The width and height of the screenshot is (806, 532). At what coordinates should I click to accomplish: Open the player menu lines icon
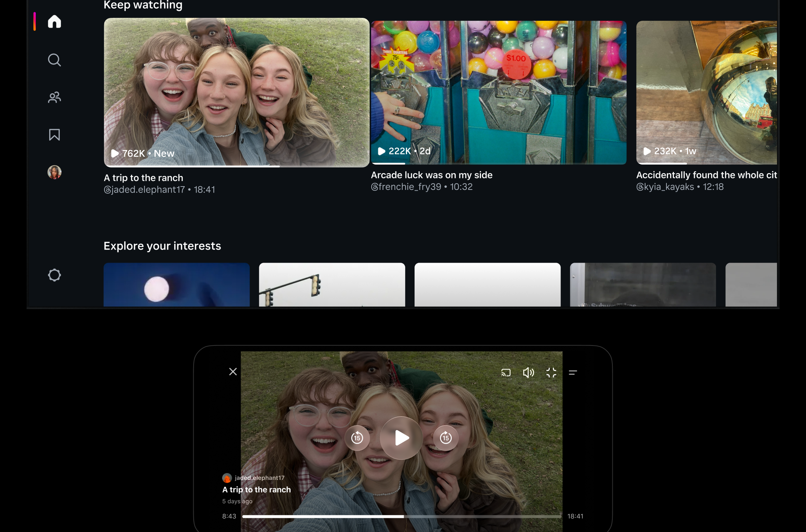pos(573,372)
